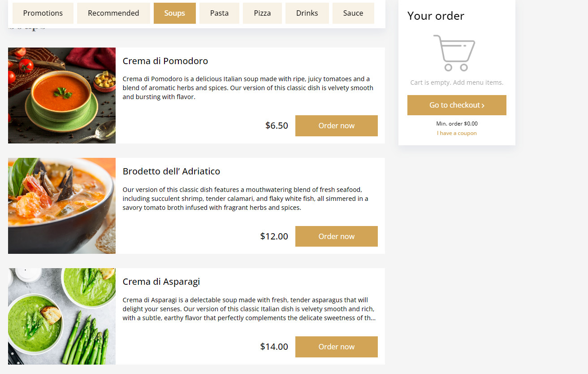Open the Pasta menu tab
This screenshot has width=588, height=374.
pyautogui.click(x=220, y=13)
